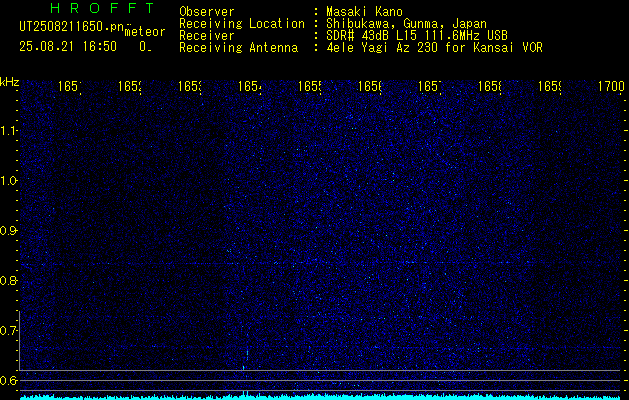
Task: Click the 1655 time axis marker
Action: click(310, 86)
